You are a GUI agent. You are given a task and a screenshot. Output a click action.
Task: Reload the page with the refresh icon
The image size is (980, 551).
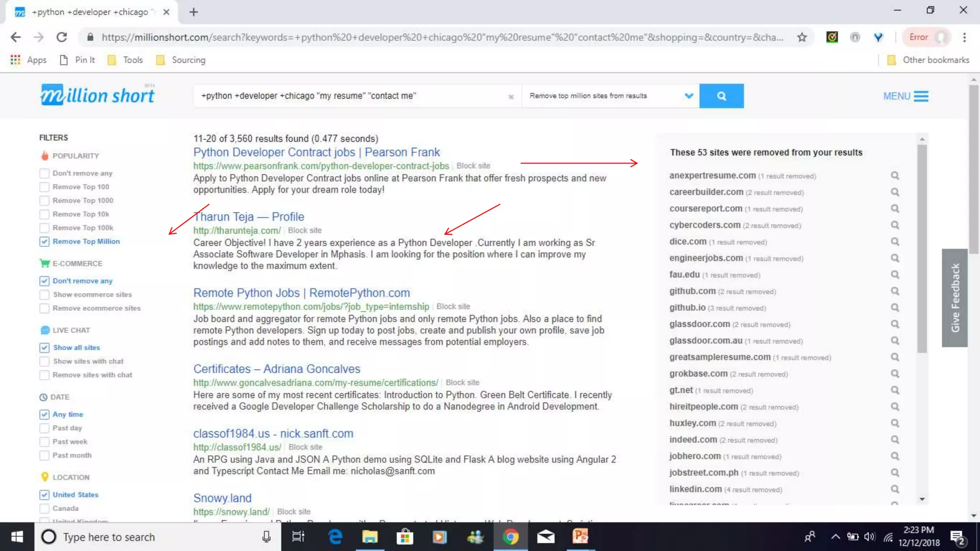pyautogui.click(x=62, y=37)
